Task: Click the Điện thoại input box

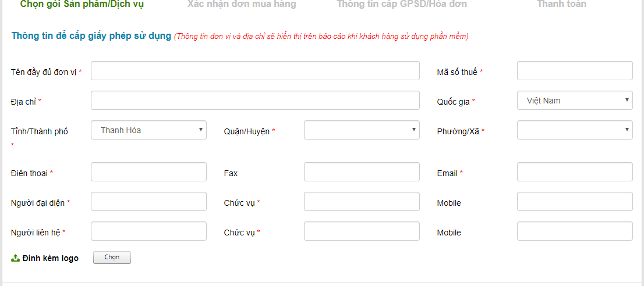Action: tap(148, 171)
